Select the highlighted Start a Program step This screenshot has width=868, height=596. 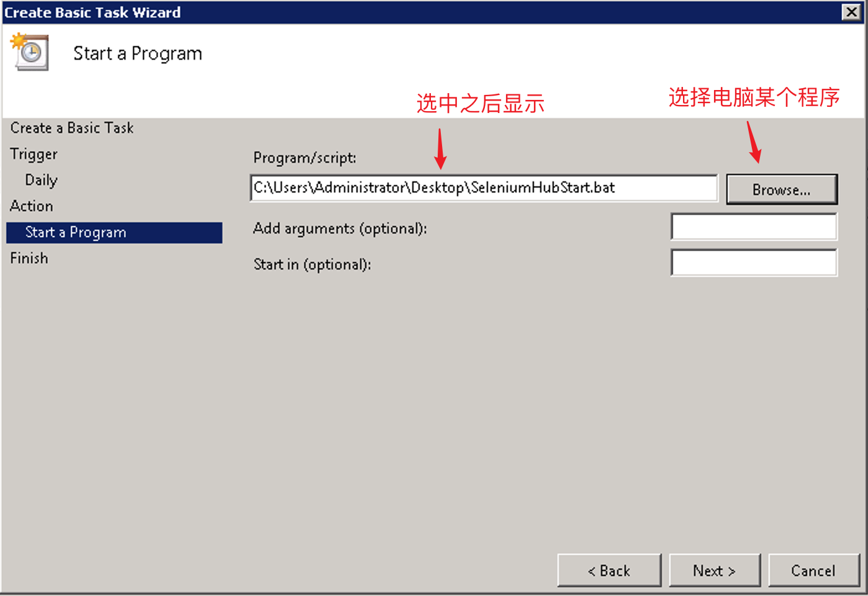114,232
